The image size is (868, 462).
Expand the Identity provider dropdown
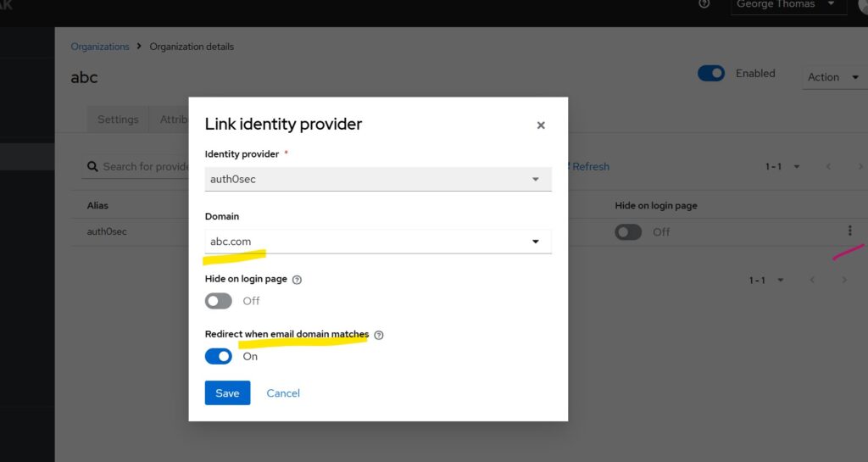click(x=378, y=179)
